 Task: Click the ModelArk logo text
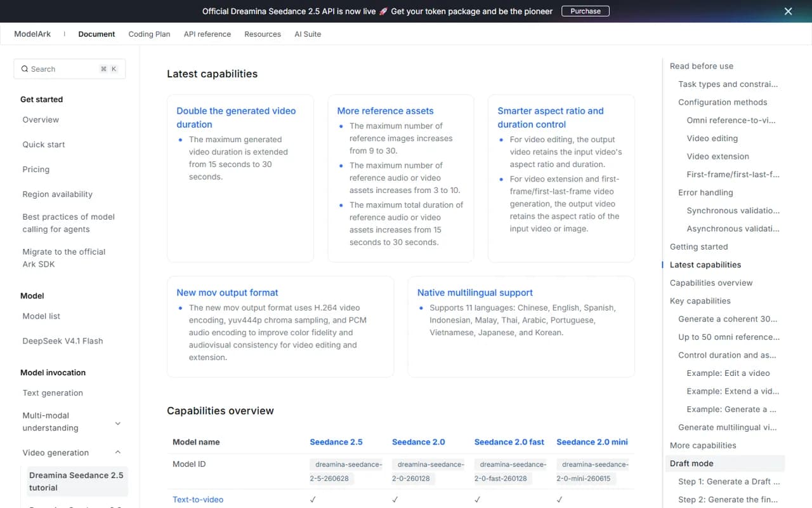(32, 34)
